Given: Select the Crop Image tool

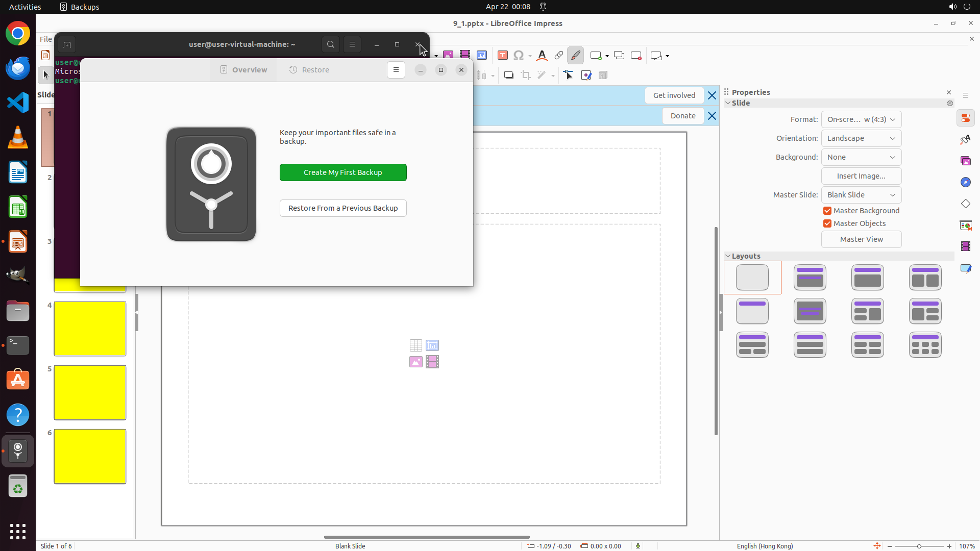Looking at the screenshot, I should [526, 76].
